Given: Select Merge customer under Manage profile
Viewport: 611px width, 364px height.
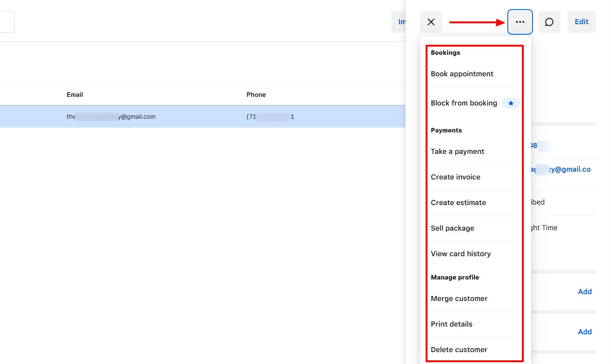Looking at the screenshot, I should click(x=459, y=298).
